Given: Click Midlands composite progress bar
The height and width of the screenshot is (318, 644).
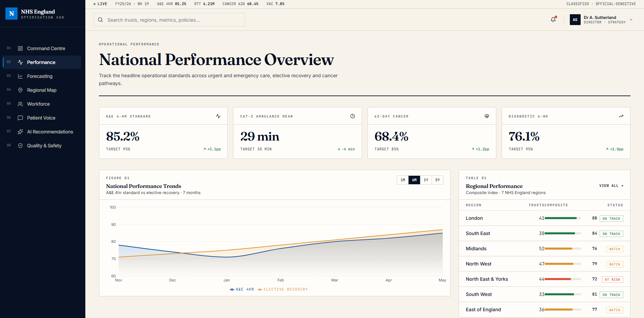Looking at the screenshot, I should (x=563, y=249).
